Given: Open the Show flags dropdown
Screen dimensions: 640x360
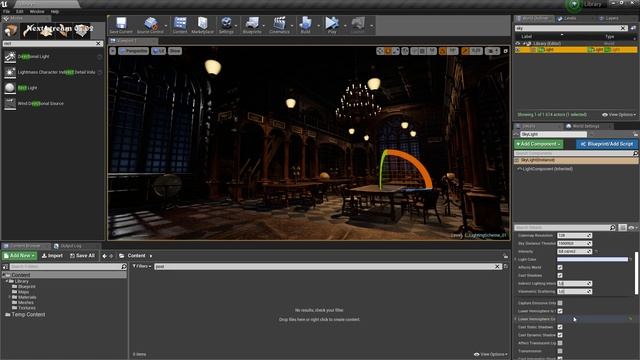Looking at the screenshot, I should [x=175, y=51].
